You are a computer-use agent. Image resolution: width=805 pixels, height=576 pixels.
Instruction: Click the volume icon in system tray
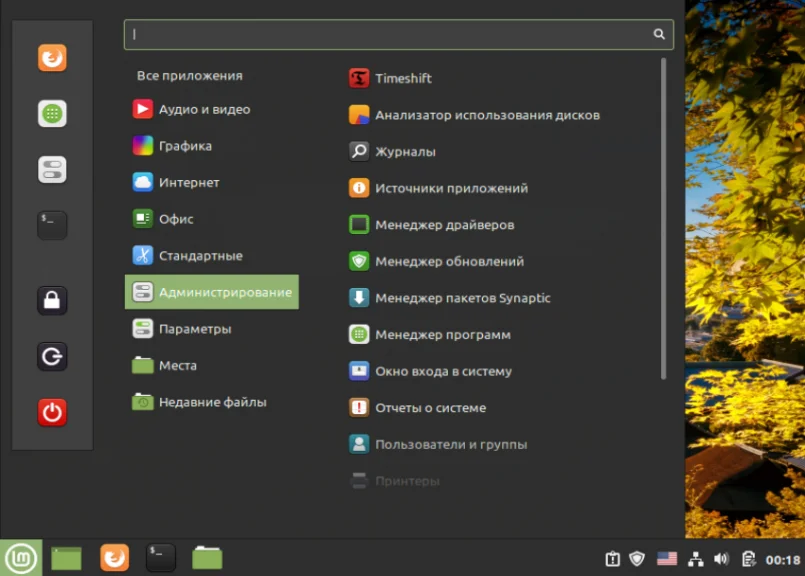721,559
